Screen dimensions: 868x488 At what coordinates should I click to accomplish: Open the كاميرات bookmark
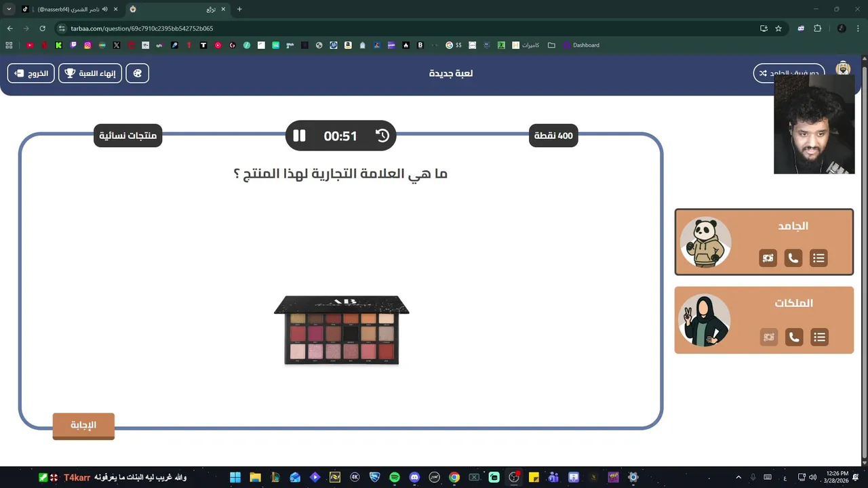tap(526, 45)
